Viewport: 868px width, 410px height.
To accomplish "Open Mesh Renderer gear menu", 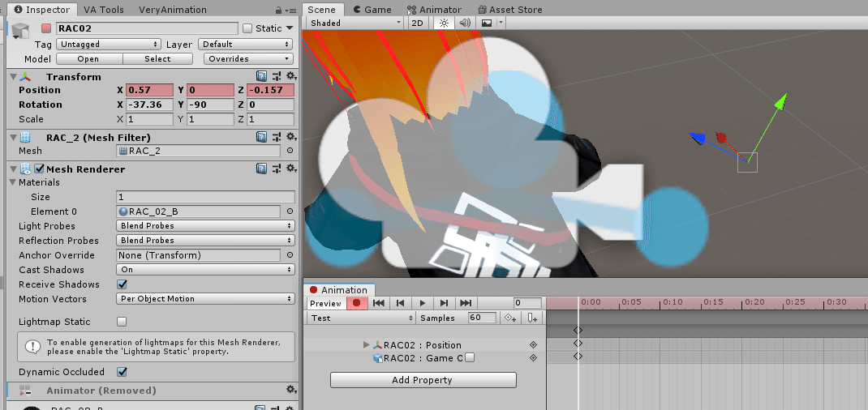I will click(x=292, y=169).
